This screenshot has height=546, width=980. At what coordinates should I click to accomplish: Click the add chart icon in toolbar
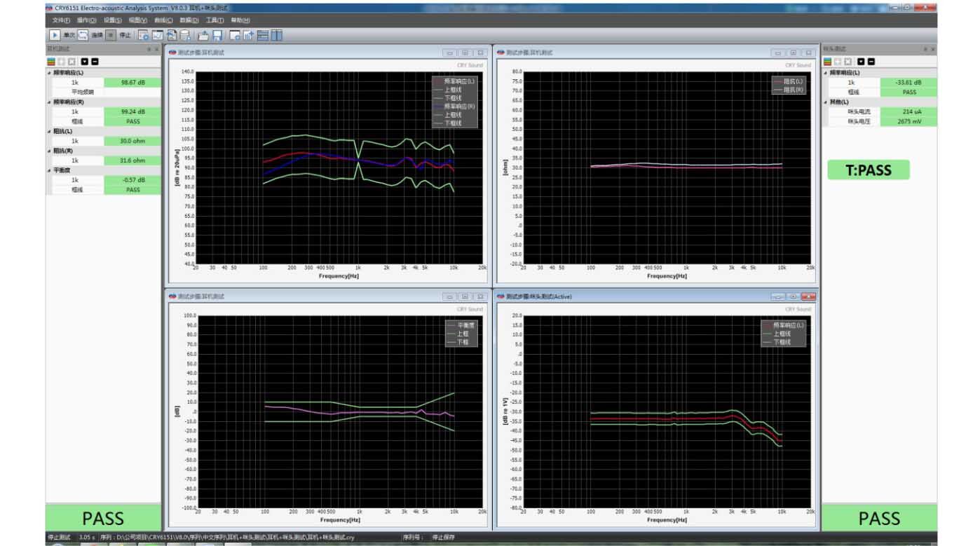247,35
